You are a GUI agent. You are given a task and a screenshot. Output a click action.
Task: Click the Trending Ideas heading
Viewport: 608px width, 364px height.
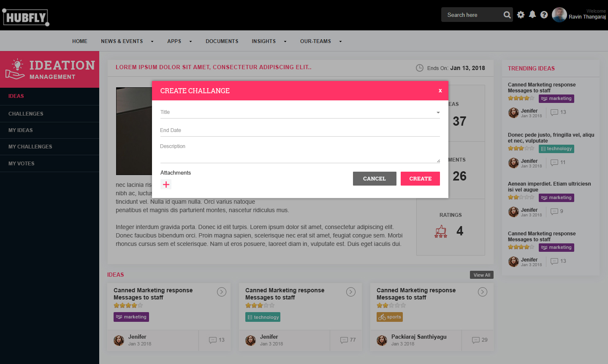(x=531, y=68)
